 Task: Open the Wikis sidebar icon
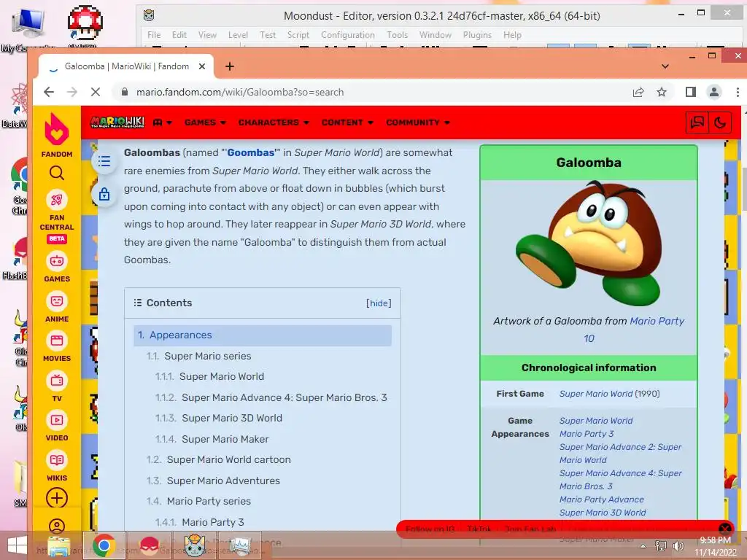(57, 460)
